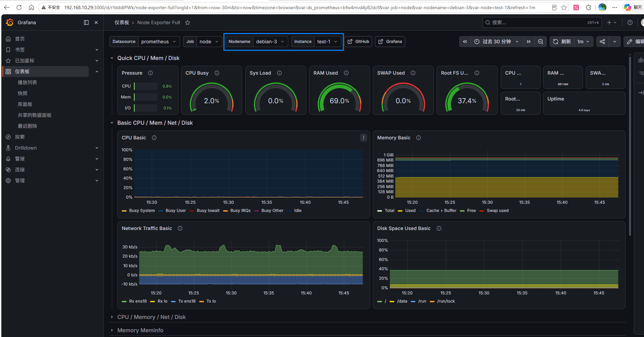
Task: Reload the browser page
Action: point(19,7)
